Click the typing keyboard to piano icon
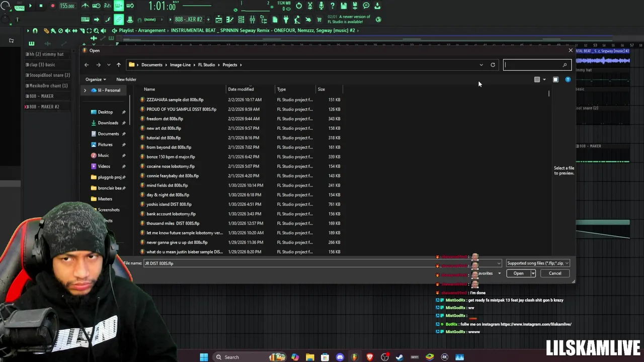The image size is (644, 362). (x=85, y=19)
